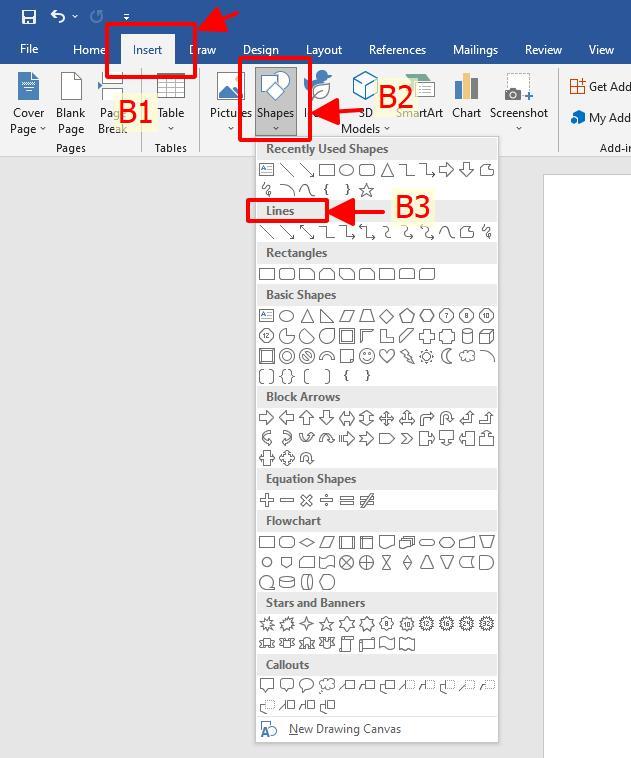Select the heart shape in Basic Shapes
This screenshot has height=758, width=631.
387,356
